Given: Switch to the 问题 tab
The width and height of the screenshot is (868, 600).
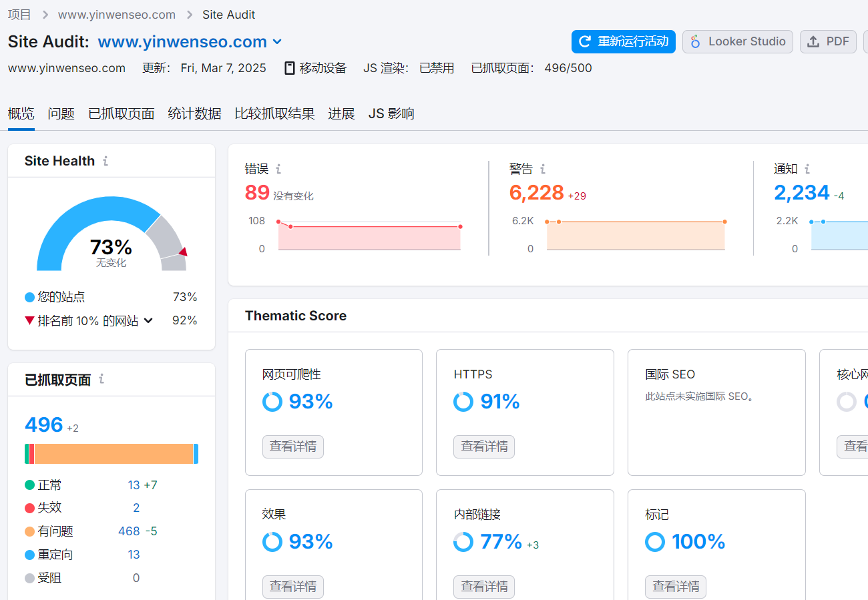Looking at the screenshot, I should pos(61,113).
